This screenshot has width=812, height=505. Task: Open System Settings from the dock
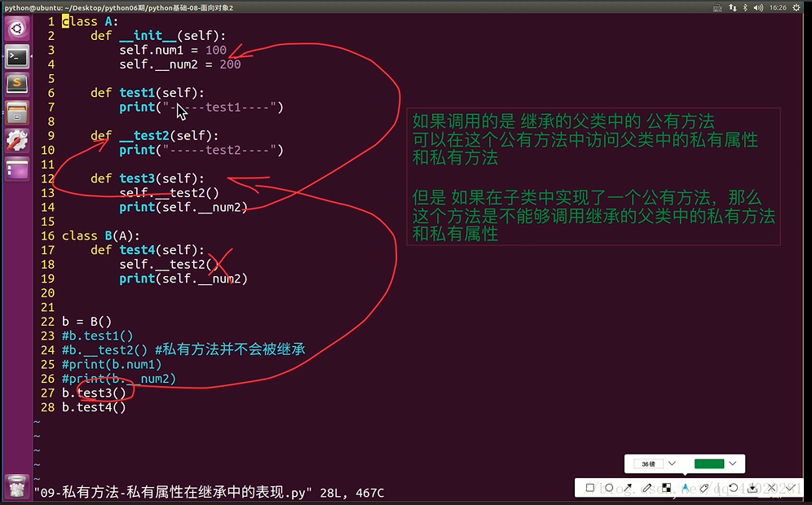point(16,141)
